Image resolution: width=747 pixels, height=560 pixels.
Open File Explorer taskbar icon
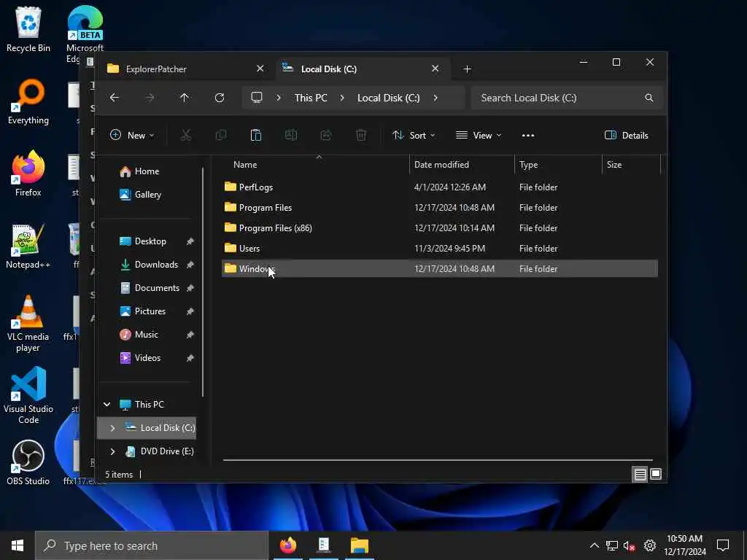[x=360, y=545]
